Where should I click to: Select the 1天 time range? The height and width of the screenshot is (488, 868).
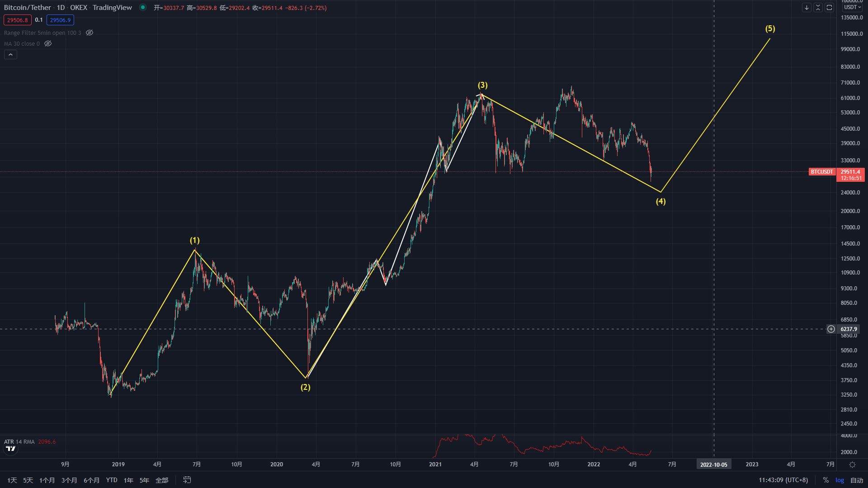tap(12, 480)
